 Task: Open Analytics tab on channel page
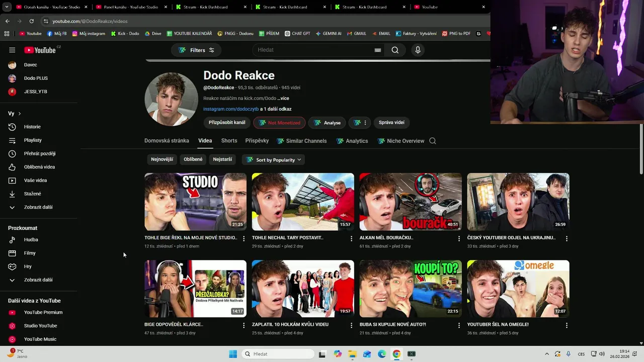[x=352, y=141]
